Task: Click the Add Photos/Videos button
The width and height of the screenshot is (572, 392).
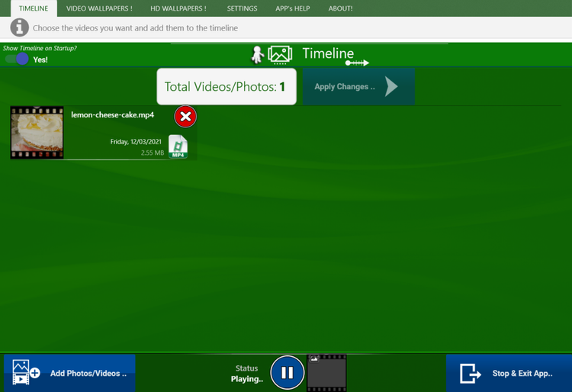Action: pyautogui.click(x=69, y=373)
